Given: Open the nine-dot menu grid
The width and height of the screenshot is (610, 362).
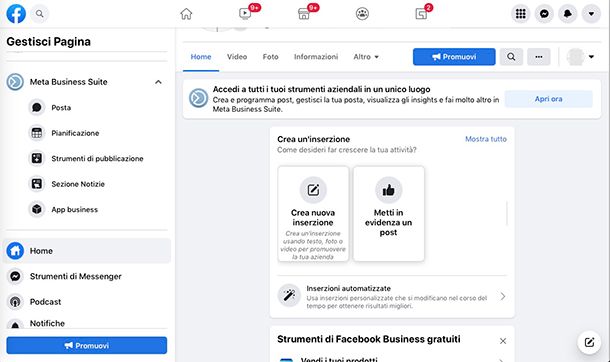Looking at the screenshot, I should (x=521, y=14).
